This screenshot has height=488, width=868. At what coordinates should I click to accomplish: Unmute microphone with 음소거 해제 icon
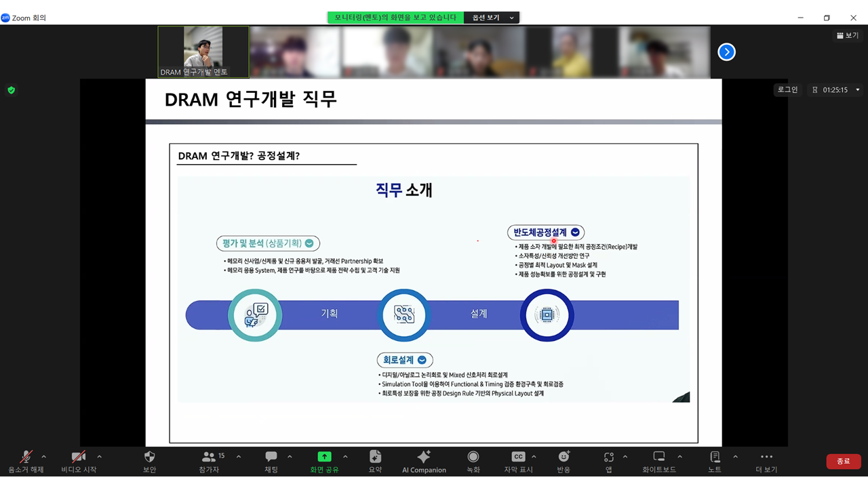click(26, 457)
